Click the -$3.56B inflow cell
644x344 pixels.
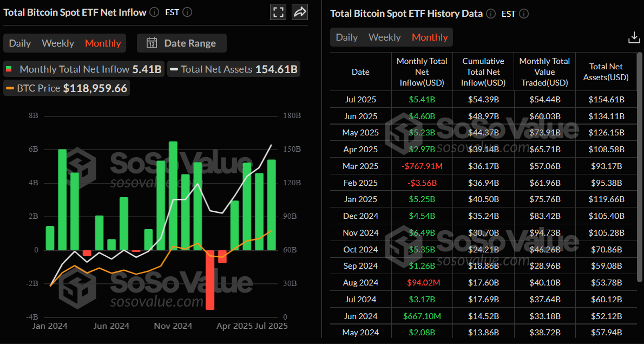coord(422,183)
